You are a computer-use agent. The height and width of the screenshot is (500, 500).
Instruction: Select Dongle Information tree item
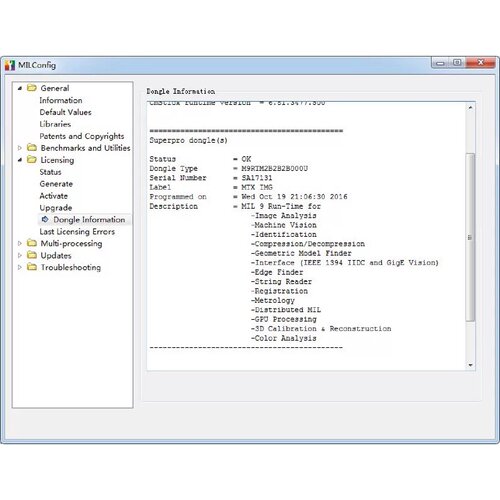click(x=89, y=219)
